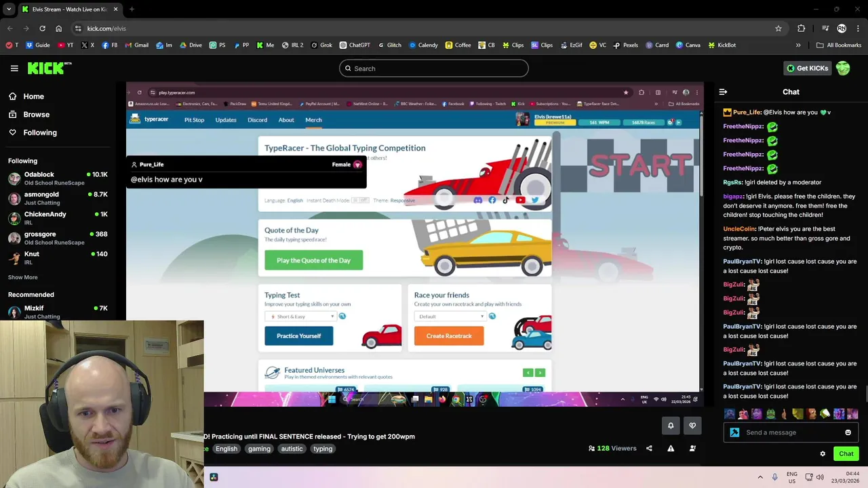Toggle the Windows microphone tray icon
The image size is (868, 488).
click(774, 477)
